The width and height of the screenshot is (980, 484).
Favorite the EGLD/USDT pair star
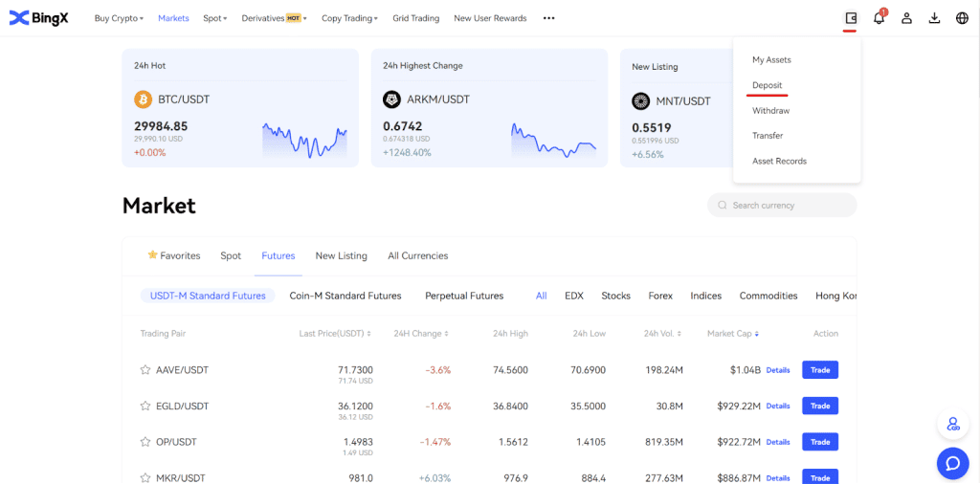(x=145, y=406)
